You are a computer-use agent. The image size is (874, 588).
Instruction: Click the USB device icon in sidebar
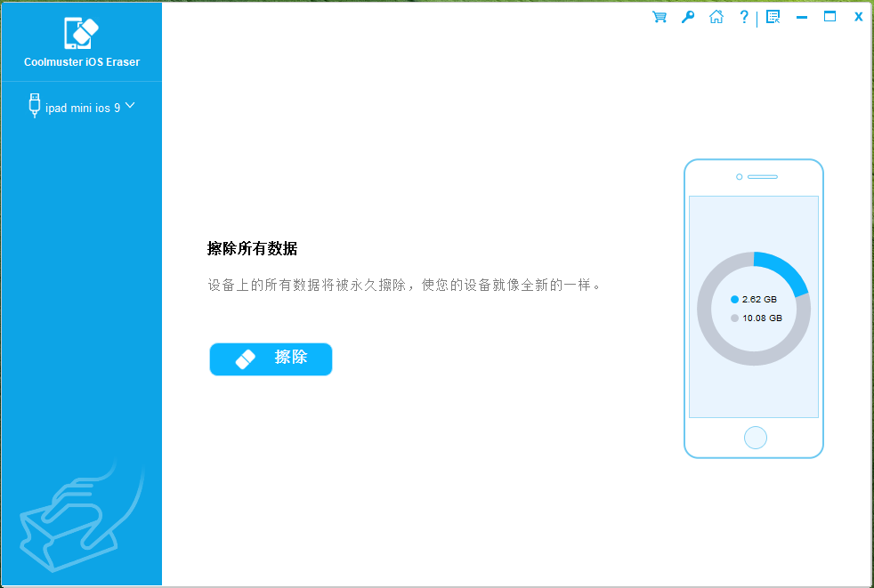point(35,105)
